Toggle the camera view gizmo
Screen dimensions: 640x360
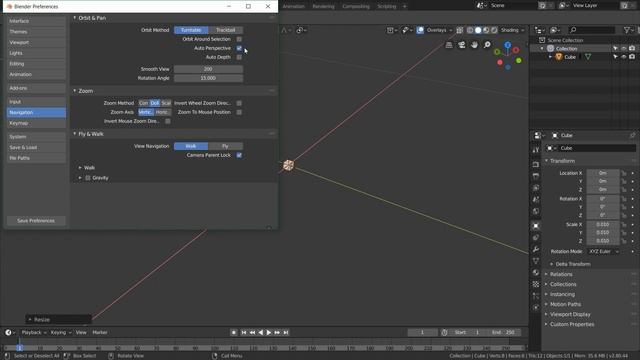[462, 45]
